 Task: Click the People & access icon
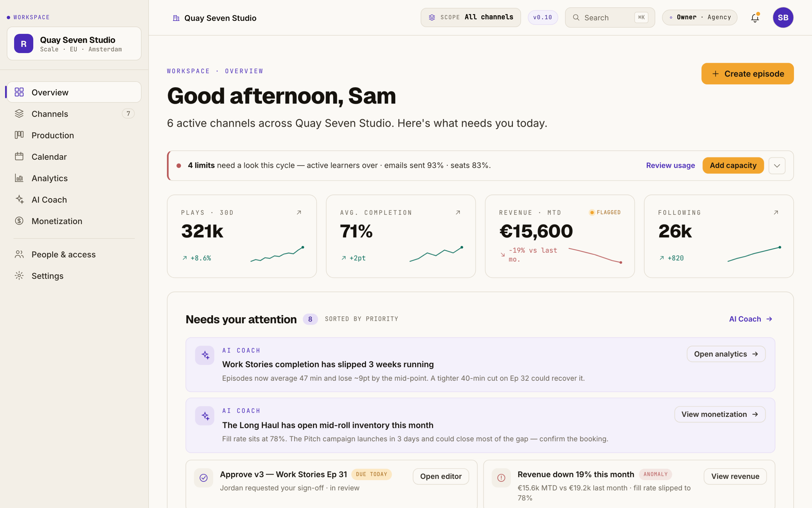click(x=19, y=254)
